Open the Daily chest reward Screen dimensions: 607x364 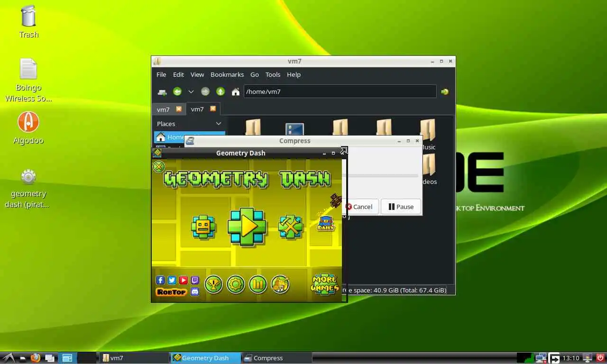click(326, 223)
